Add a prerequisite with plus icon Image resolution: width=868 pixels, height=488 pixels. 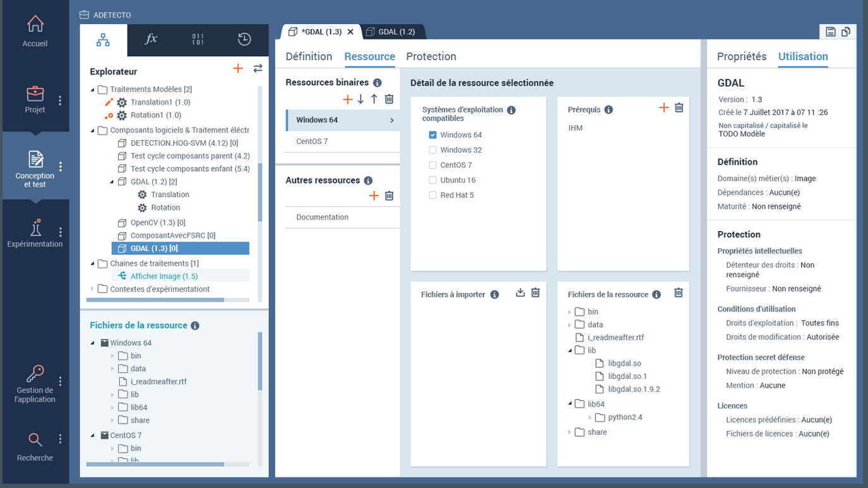[x=663, y=108]
